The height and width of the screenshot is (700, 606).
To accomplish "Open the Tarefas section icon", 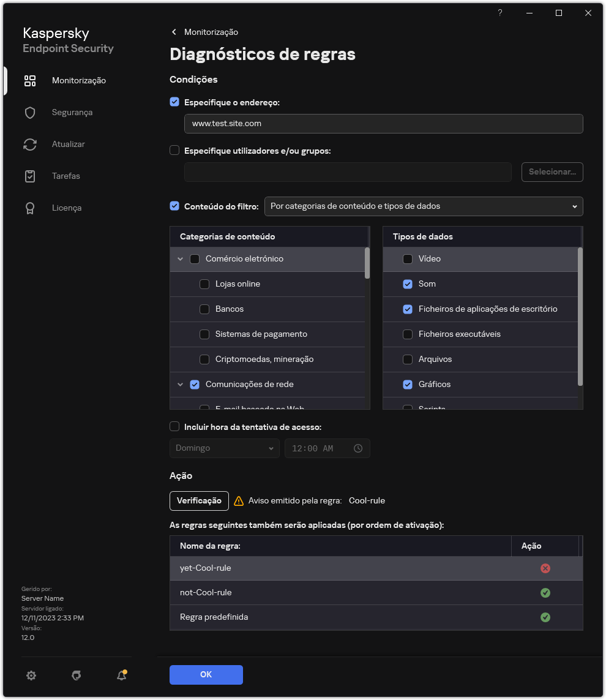I will coord(30,176).
